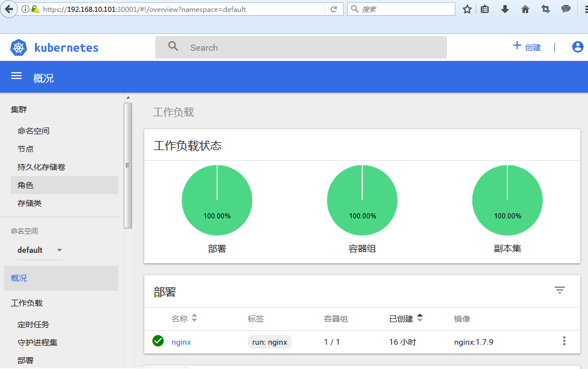588x369 pixels.
Task: Open 节点 from the cluster menu
Action: (x=25, y=149)
